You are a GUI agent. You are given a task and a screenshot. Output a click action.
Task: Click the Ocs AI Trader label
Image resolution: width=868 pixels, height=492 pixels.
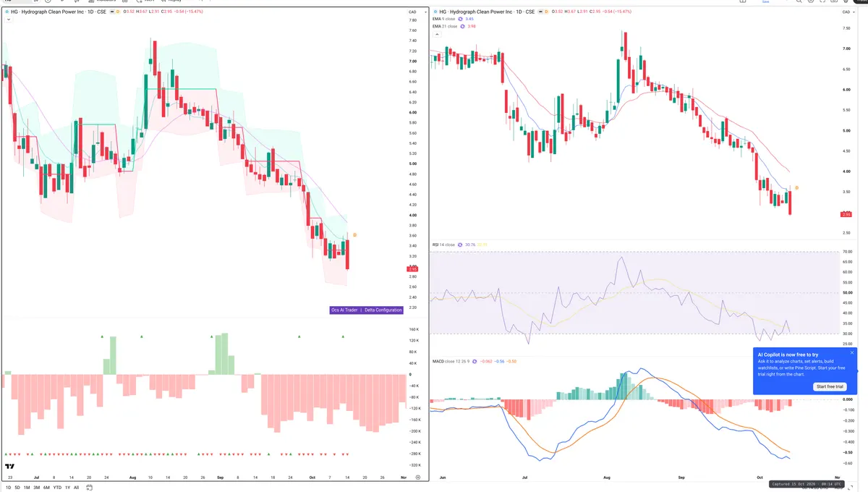pos(344,310)
